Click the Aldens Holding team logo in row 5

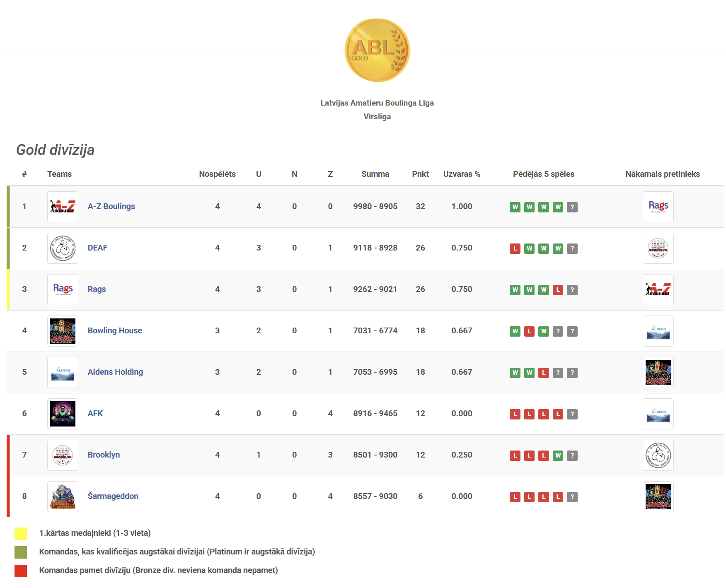click(63, 372)
